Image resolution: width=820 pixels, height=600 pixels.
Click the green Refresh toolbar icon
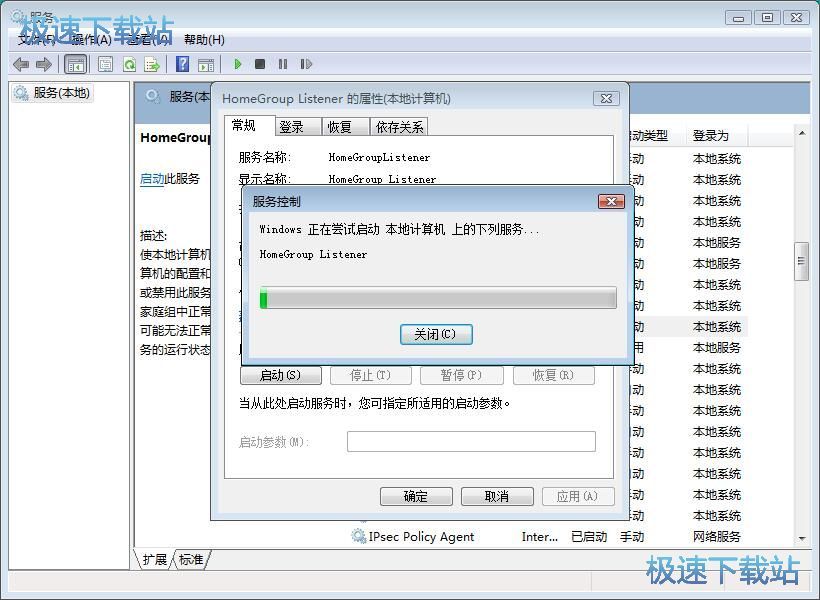click(129, 64)
